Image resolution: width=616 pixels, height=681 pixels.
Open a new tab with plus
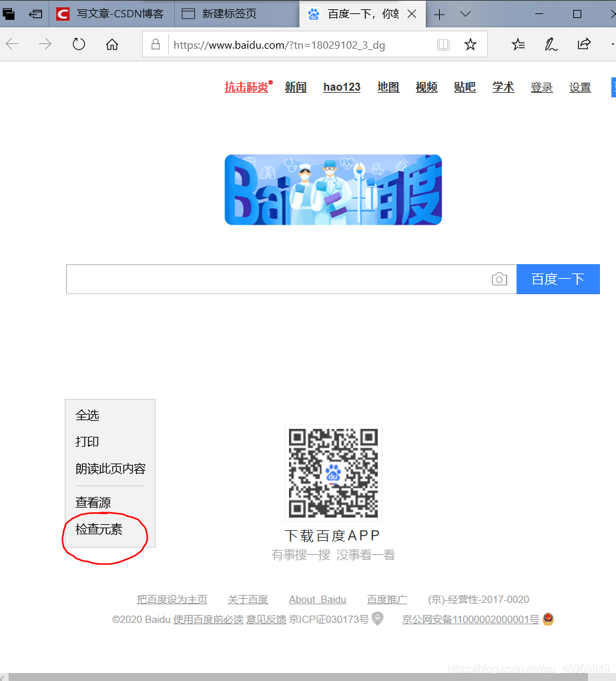pos(440,14)
